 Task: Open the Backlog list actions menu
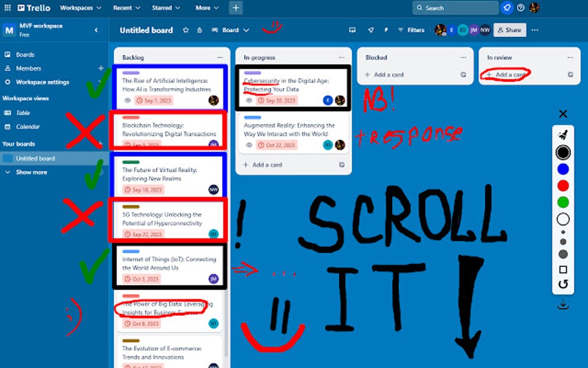(x=220, y=57)
